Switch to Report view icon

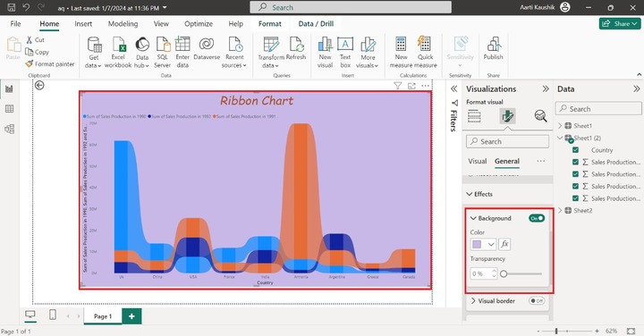[9, 88]
